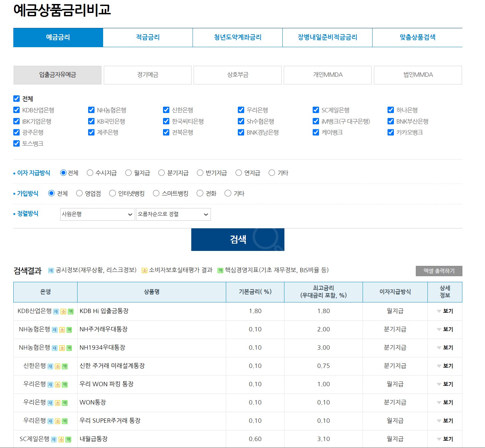Viewport: 485px width, 448px height.
Task: Open the 재 icon in NH1934우대통장 row
Action: pos(55,348)
